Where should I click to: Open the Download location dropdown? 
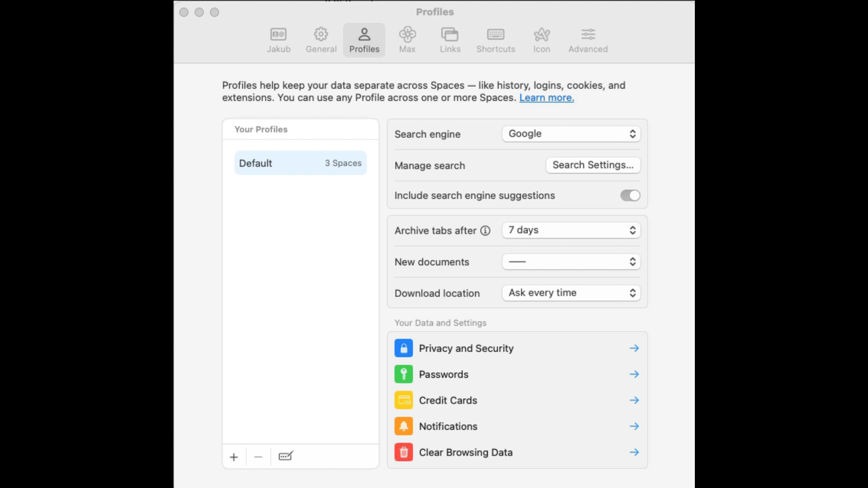click(571, 293)
